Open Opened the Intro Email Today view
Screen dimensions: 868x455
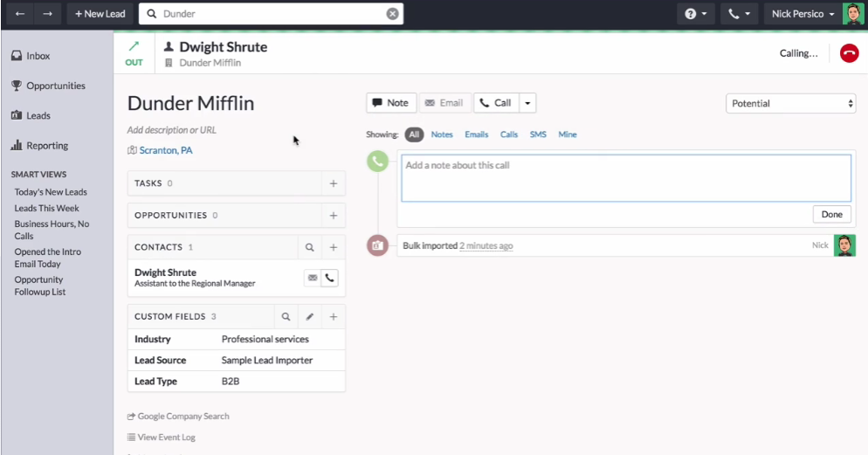click(x=48, y=258)
